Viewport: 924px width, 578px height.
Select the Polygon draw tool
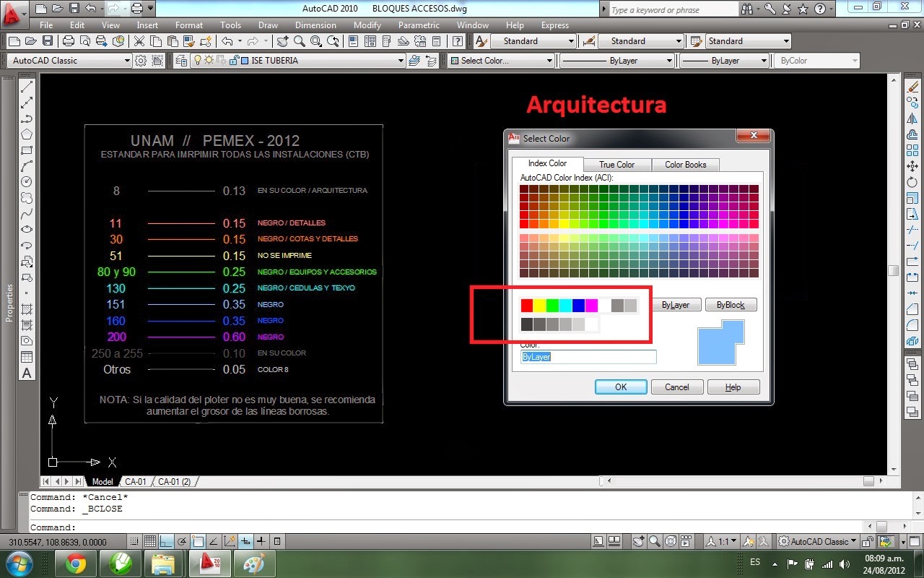coord(27,134)
